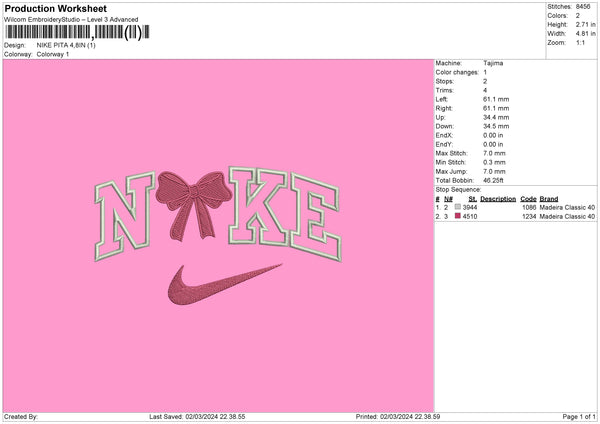Click the 'Trims:' label
Image resolution: width=600 pixels, height=424 pixels.
(x=444, y=90)
